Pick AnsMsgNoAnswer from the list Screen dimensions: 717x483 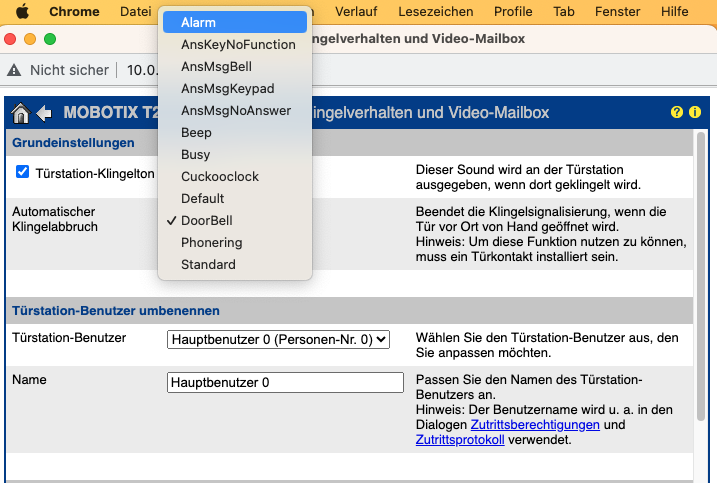[235, 110]
